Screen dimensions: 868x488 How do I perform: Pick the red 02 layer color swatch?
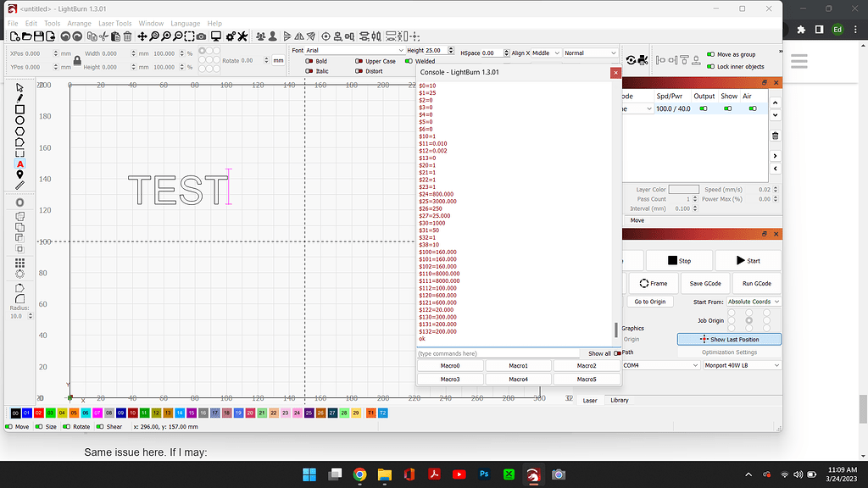[x=39, y=413]
